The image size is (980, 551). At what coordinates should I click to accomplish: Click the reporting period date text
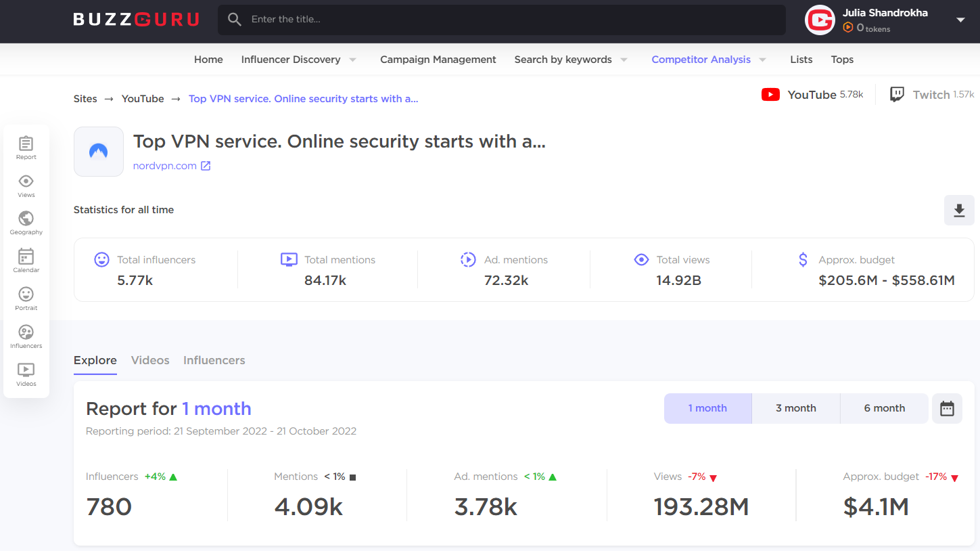pos(221,431)
